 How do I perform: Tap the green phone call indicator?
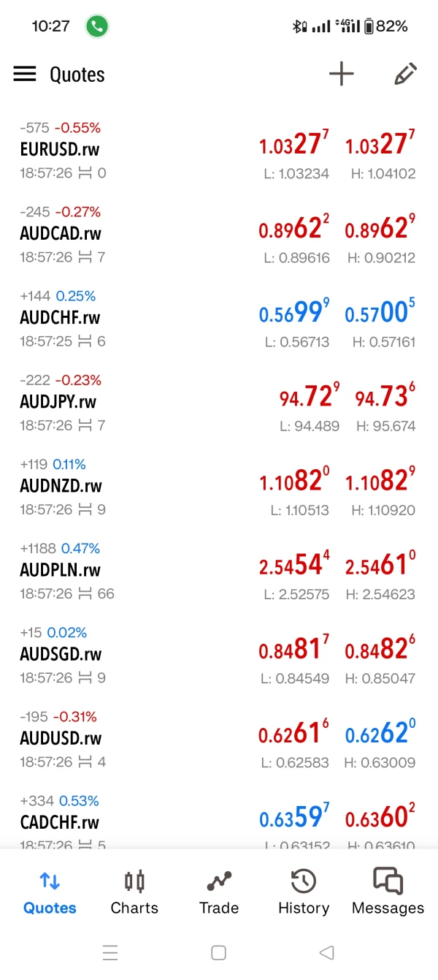pos(97,27)
